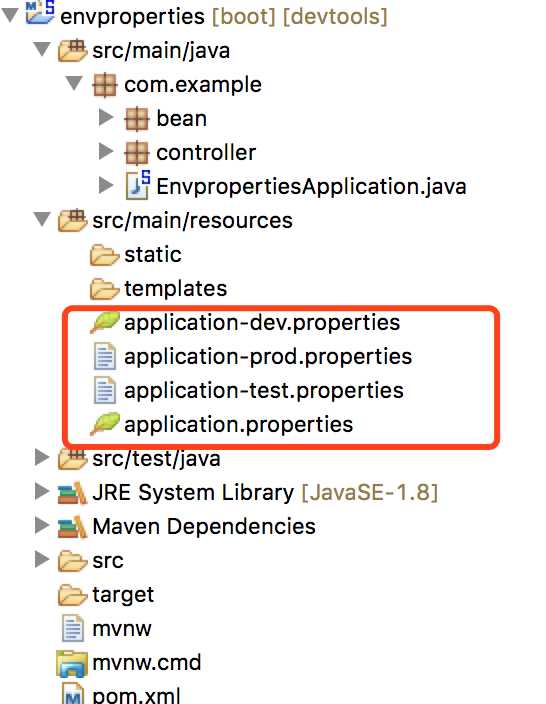The width and height of the screenshot is (546, 704).
Task: Collapse the src/main/resources folder
Action: (x=42, y=219)
